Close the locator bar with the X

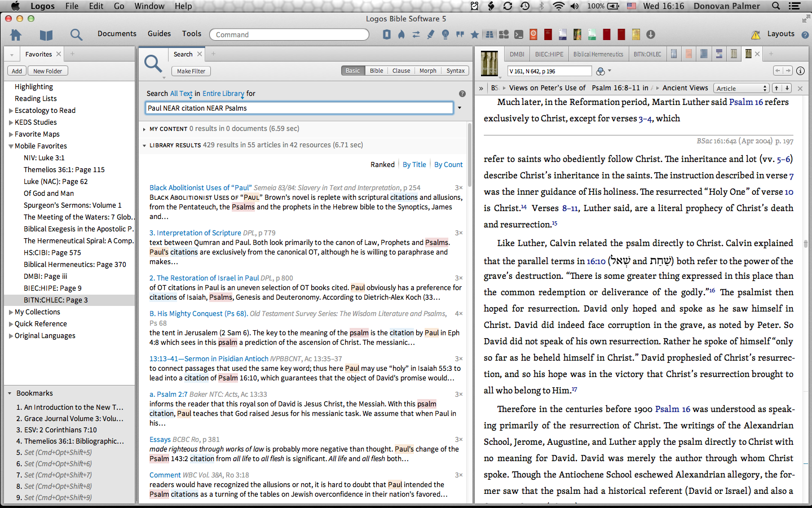tap(800, 88)
